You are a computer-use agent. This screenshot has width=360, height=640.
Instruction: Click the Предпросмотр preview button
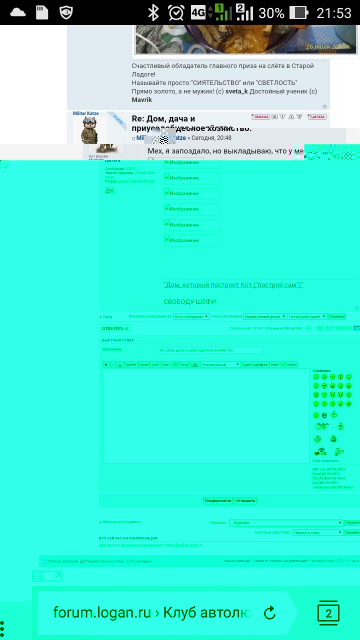pos(218,500)
